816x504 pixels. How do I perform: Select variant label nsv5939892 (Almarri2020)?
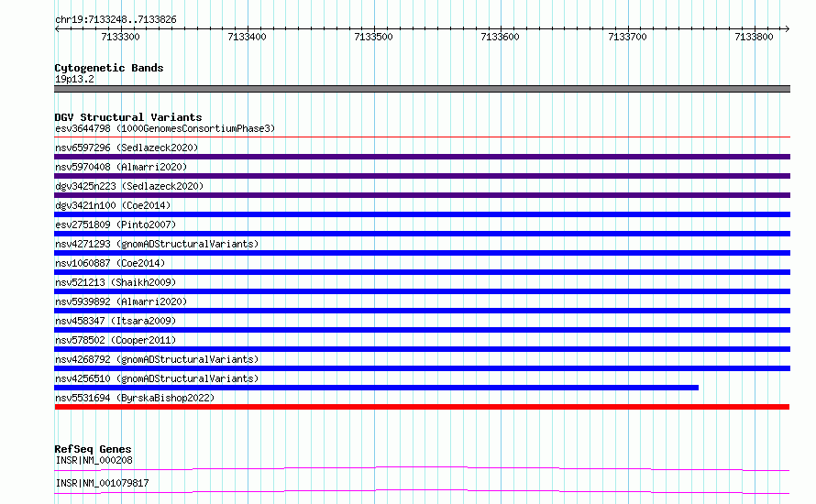pos(121,301)
